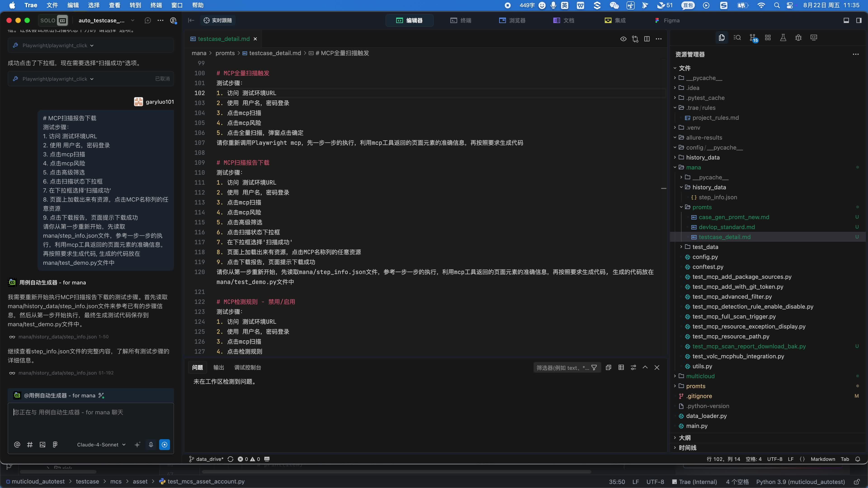This screenshot has width=868, height=488.
Task: Open the extensions grid icon
Action: click(x=768, y=37)
